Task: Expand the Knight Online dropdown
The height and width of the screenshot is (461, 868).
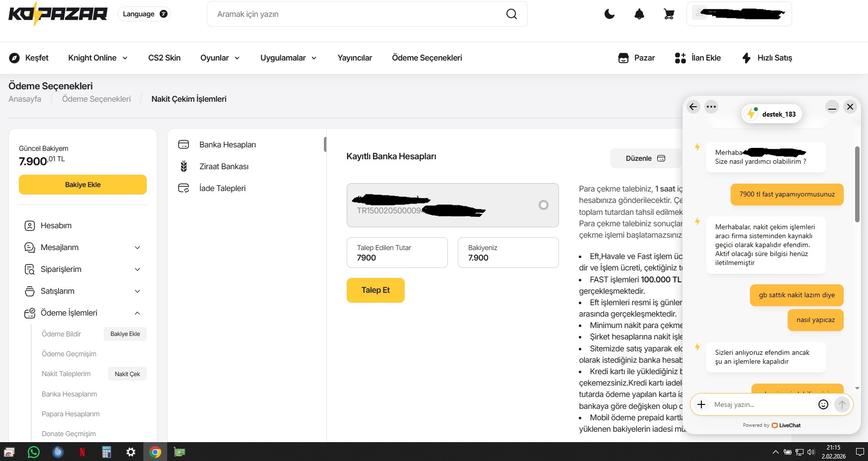Action: point(98,58)
